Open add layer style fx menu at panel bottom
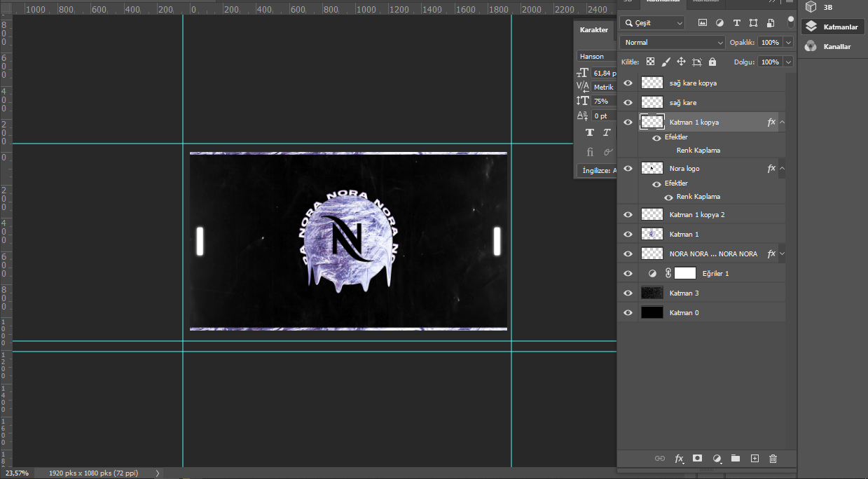The height and width of the screenshot is (479, 868). (679, 459)
